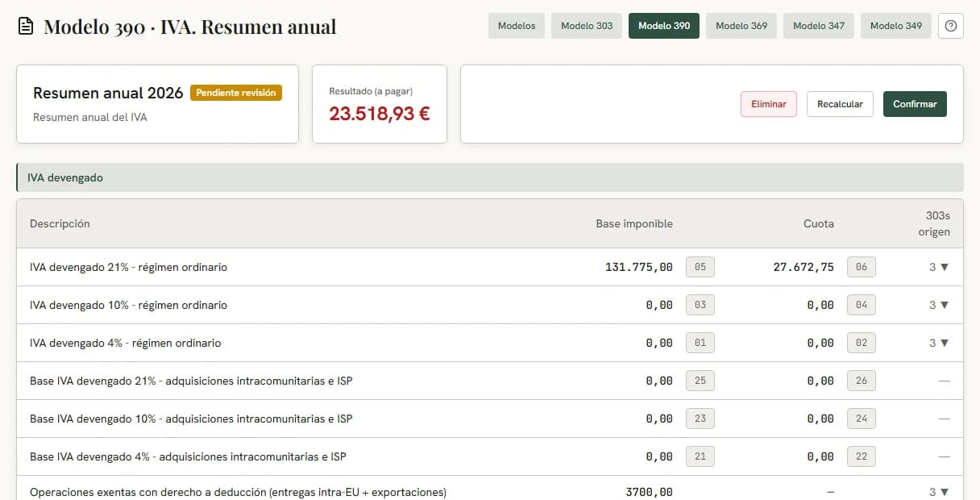Select the IVA devengado section header
Image resolution: width=980 pixels, height=500 pixels.
point(490,177)
